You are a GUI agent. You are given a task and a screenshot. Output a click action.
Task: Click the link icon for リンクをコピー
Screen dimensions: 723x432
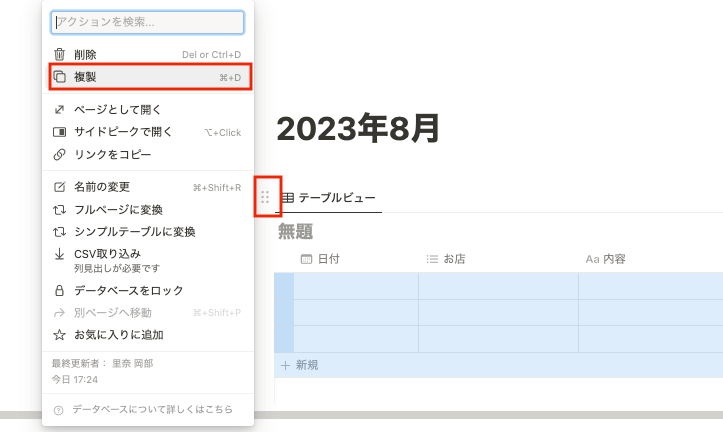[59, 154]
